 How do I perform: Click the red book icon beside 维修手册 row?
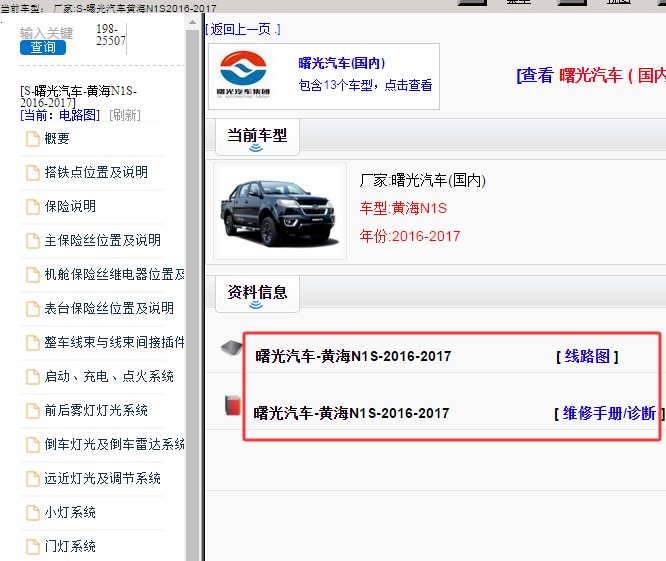(232, 405)
